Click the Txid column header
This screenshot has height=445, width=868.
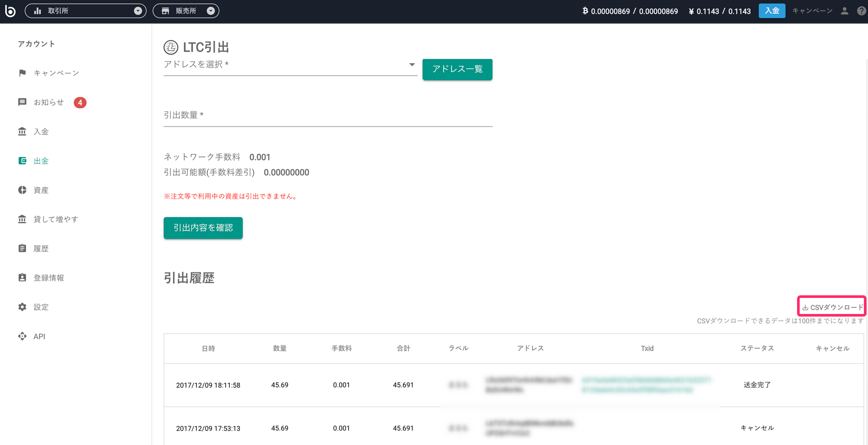647,348
